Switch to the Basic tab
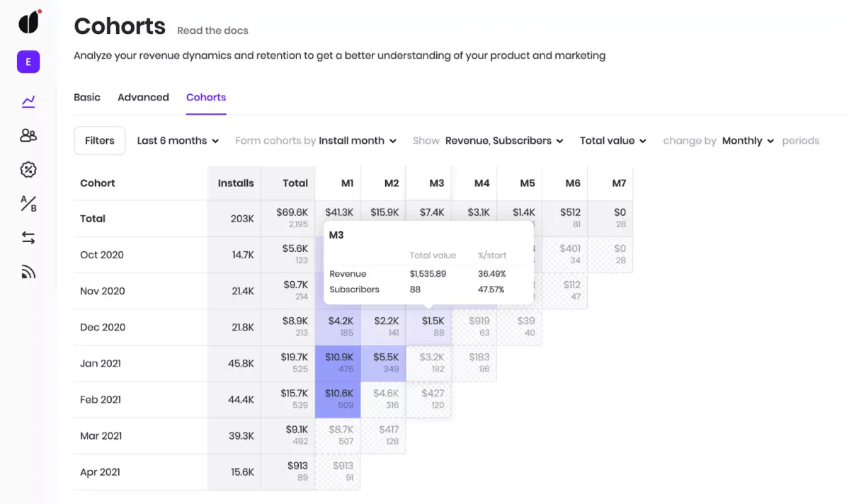The height and width of the screenshot is (504, 849). point(87,98)
